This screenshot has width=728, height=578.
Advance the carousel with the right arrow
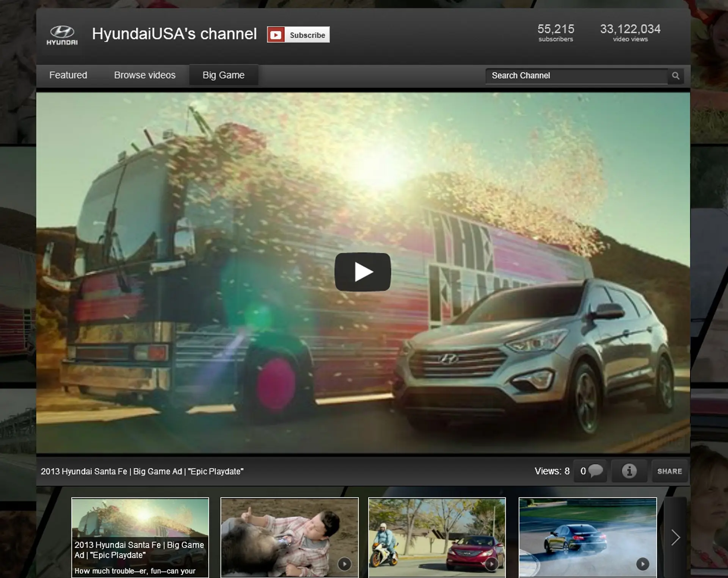pos(676,537)
